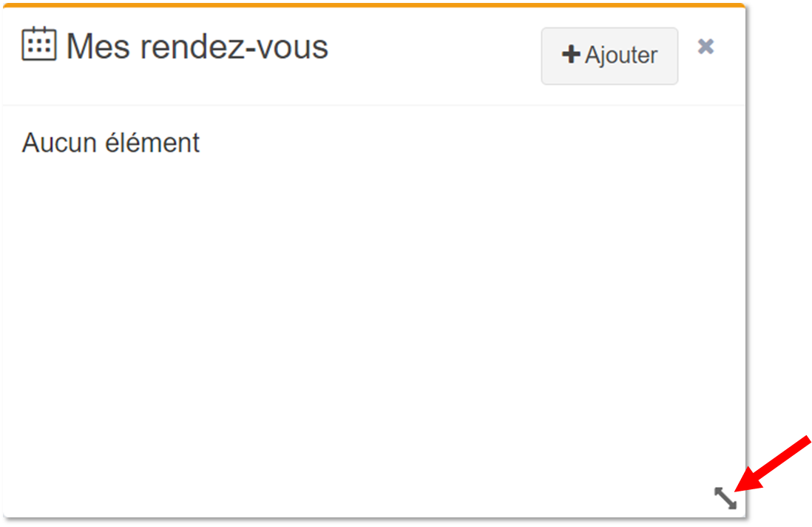The height and width of the screenshot is (527, 812).
Task: Click the widget header bar area
Action: click(374, 56)
